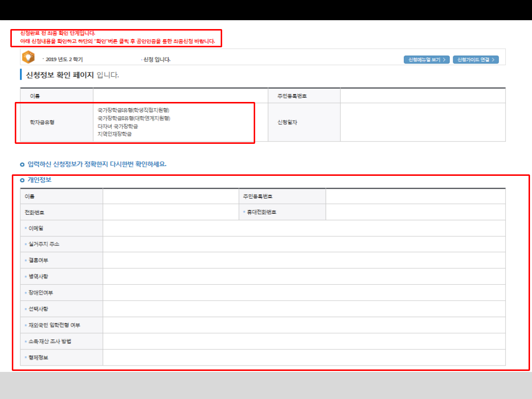Click the circle bullet beside 개인정보 heading
The image size is (532, 399).
(x=22, y=180)
